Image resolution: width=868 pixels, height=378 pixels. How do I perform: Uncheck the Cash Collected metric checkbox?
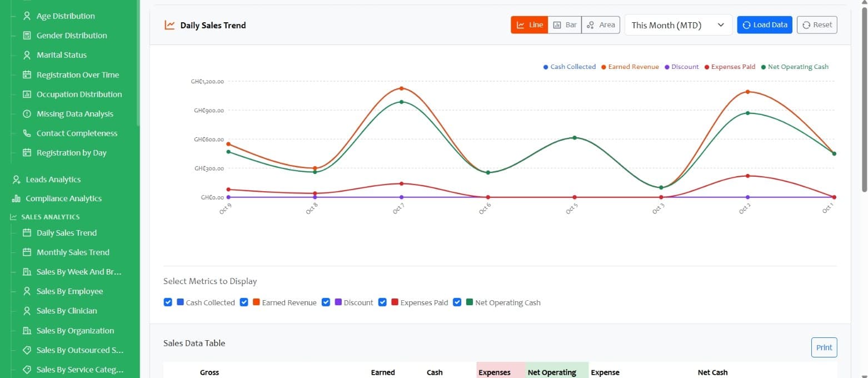(168, 302)
